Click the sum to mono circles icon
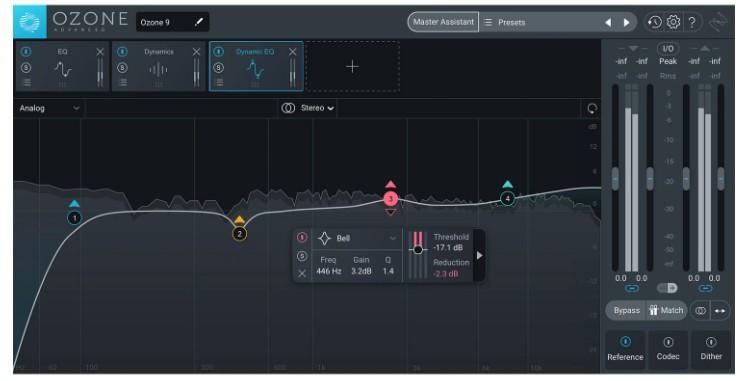 click(700, 311)
